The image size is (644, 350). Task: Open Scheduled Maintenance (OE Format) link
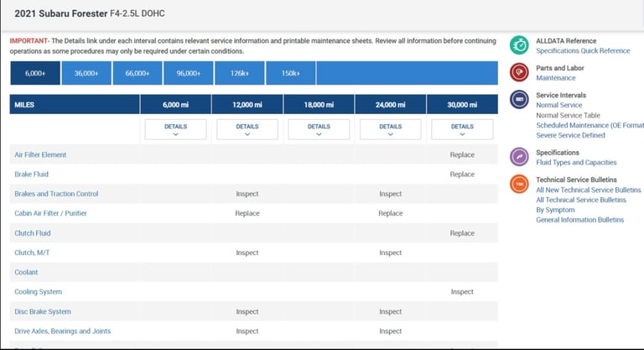click(x=589, y=125)
